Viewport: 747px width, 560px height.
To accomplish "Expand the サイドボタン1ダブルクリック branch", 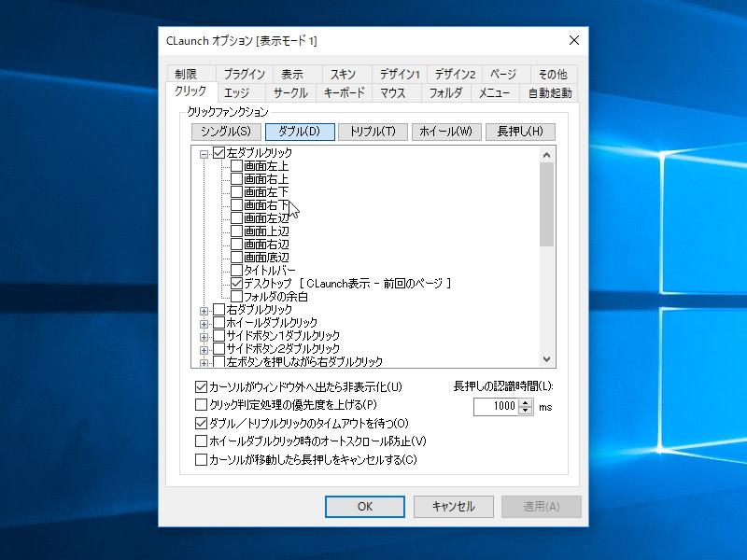I will tap(204, 337).
